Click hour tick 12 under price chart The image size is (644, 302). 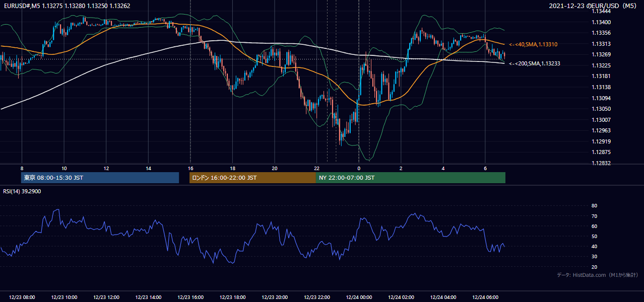106,168
